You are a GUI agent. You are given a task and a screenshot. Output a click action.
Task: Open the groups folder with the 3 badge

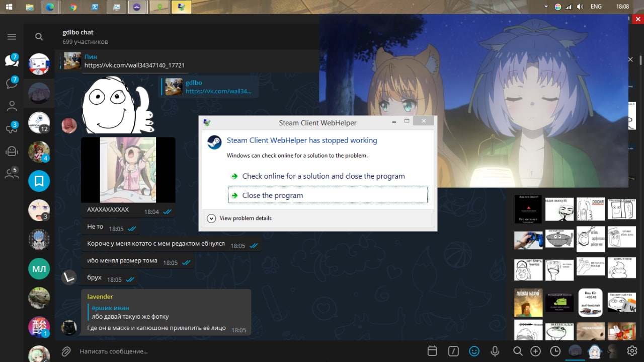coord(12,129)
